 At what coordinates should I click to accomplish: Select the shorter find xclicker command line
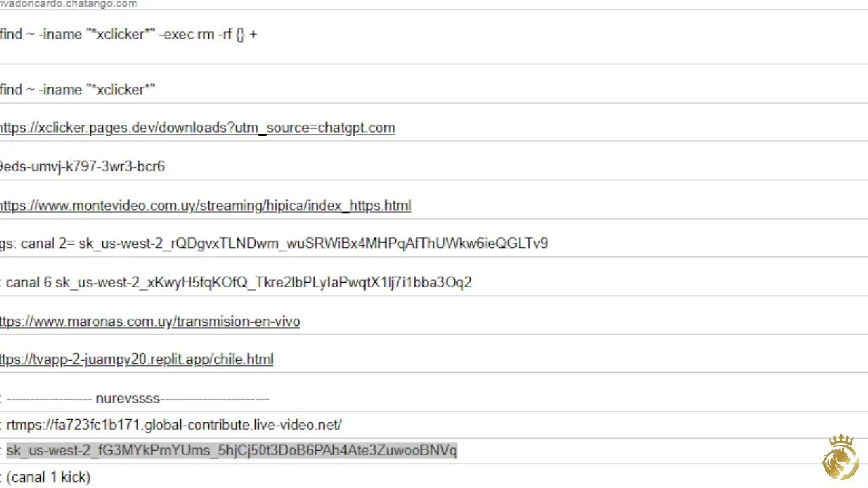77,89
